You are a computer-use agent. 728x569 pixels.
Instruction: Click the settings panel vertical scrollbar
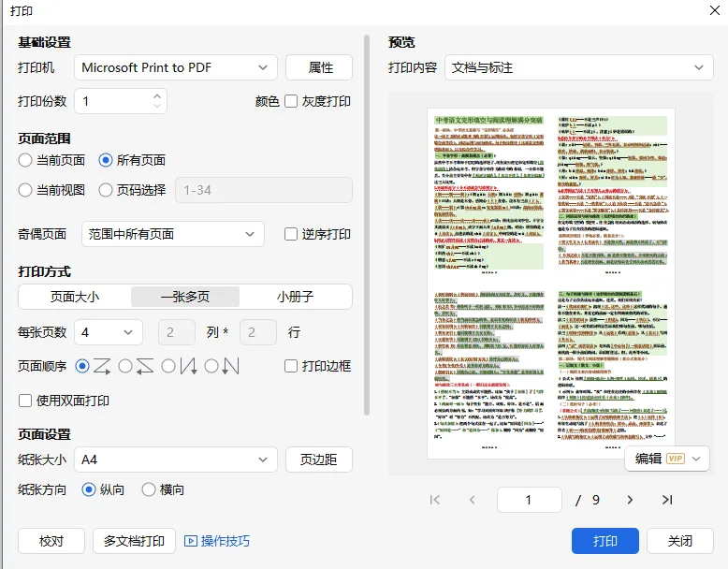[x=367, y=225]
